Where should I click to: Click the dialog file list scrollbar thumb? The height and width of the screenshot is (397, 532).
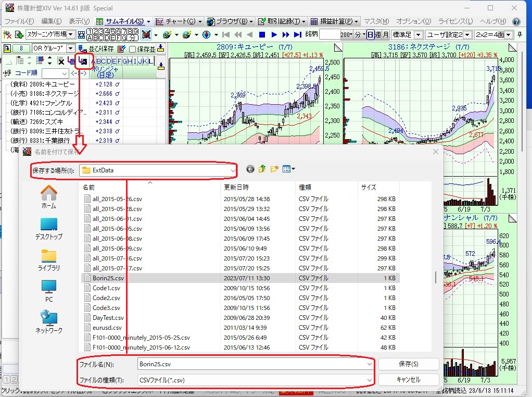435,277
